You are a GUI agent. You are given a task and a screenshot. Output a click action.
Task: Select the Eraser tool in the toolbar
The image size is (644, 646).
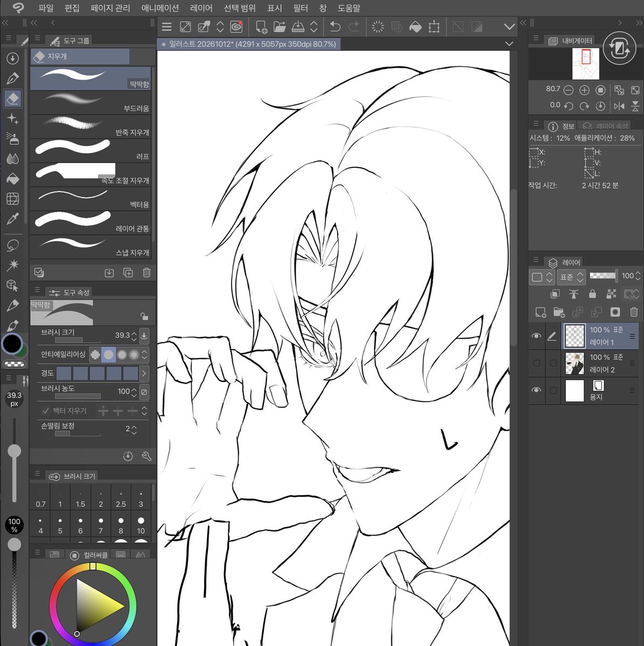[13, 99]
